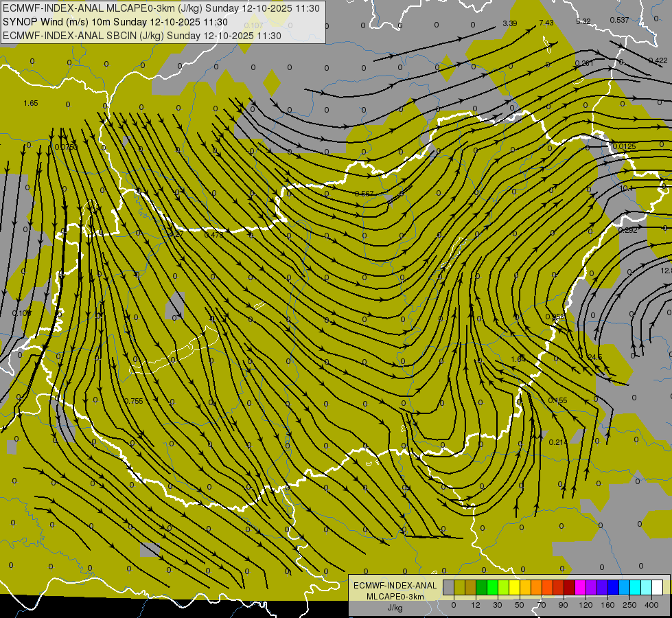Click the J/kg unit label in legend
Viewport: 672px width, 618px height.
click(x=395, y=608)
